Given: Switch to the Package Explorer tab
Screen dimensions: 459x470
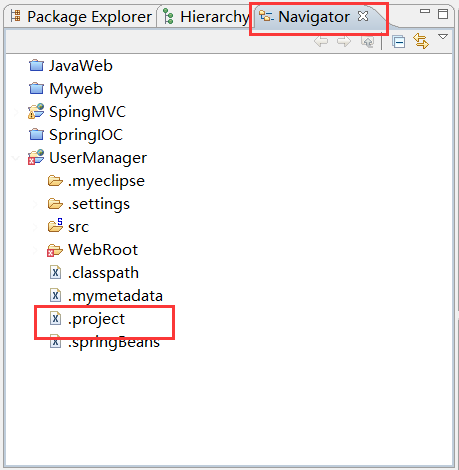Looking at the screenshot, I should pos(81,16).
